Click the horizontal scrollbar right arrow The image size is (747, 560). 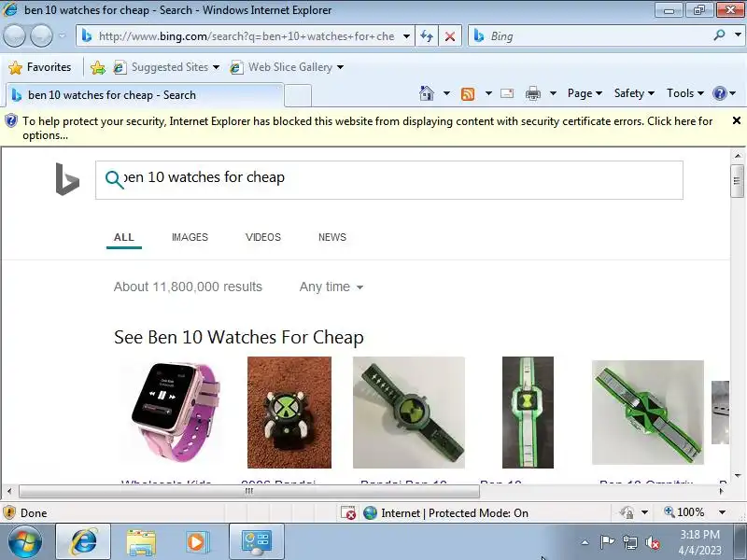pyautogui.click(x=721, y=491)
